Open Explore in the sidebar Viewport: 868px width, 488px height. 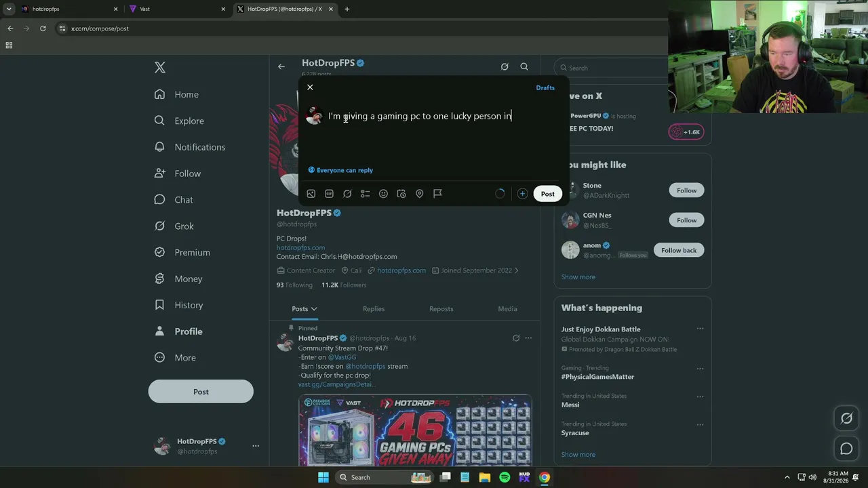point(179,121)
